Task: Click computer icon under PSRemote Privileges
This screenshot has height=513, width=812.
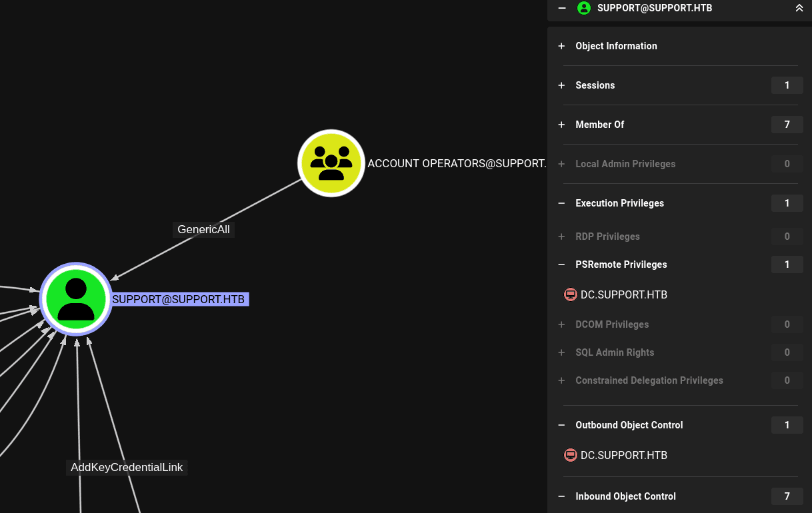Action: (x=570, y=294)
